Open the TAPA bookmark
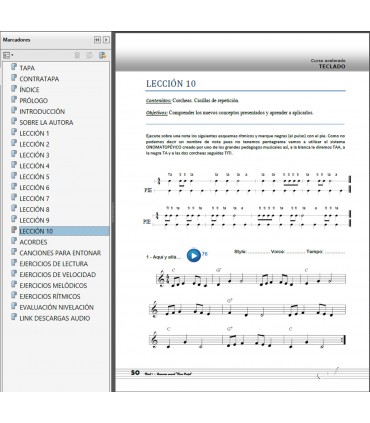This screenshot has height=423, width=370. pos(27,68)
